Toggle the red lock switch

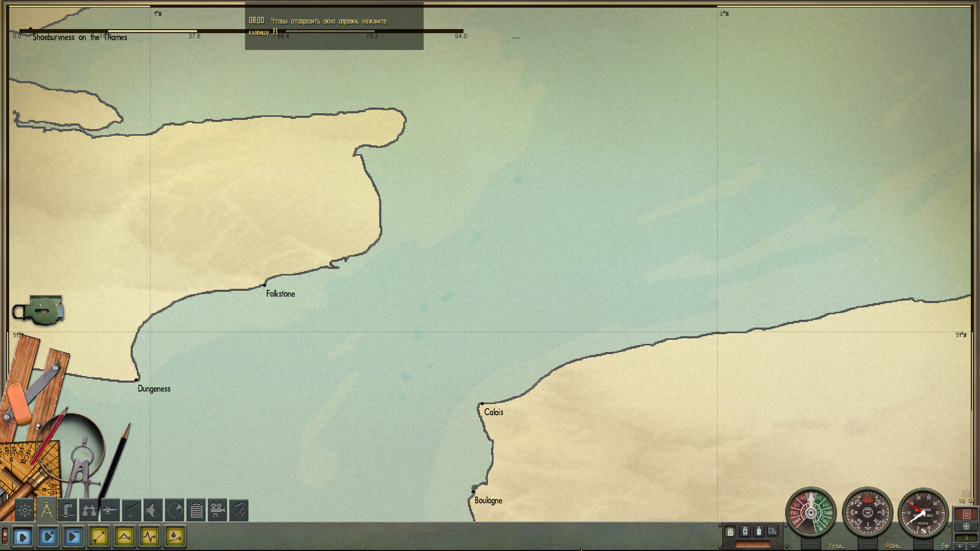tap(5, 536)
